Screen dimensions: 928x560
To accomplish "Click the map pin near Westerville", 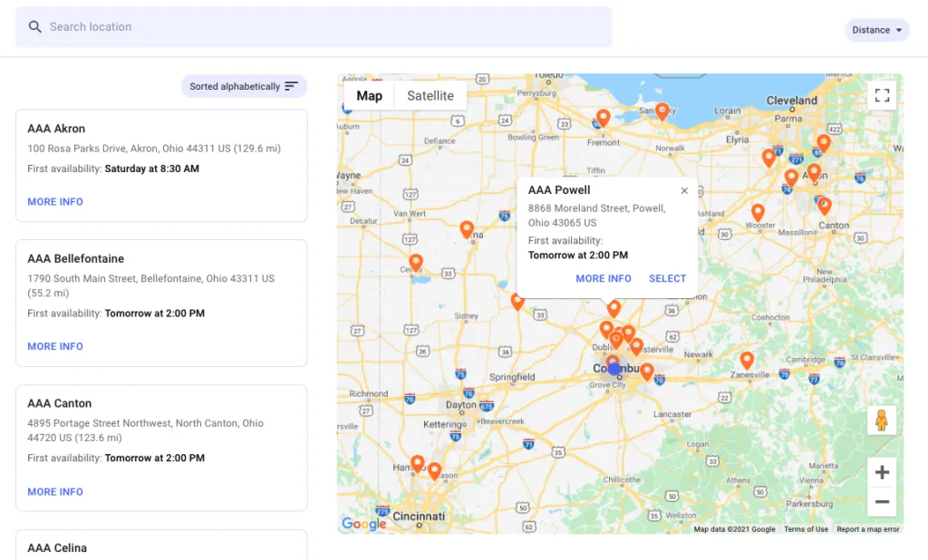I will 636,346.
